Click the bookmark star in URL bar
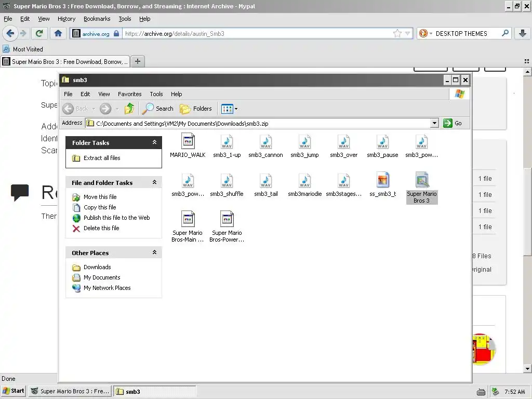532x399 pixels. coord(397,33)
